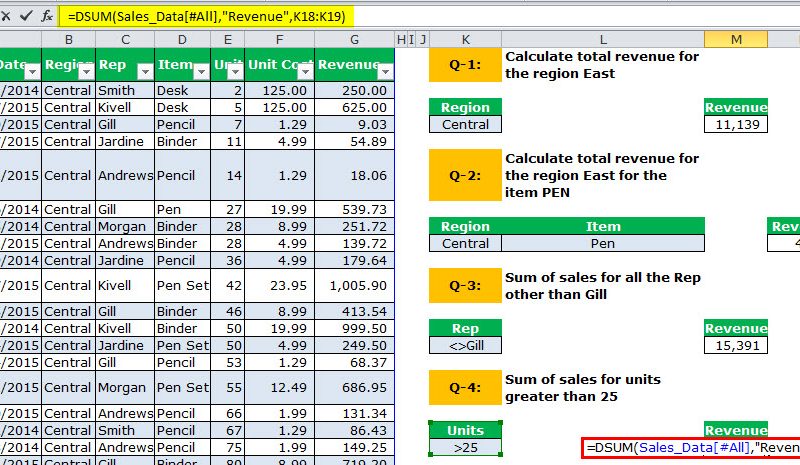Select Q-2 Region criteria cell Central

coord(465,243)
